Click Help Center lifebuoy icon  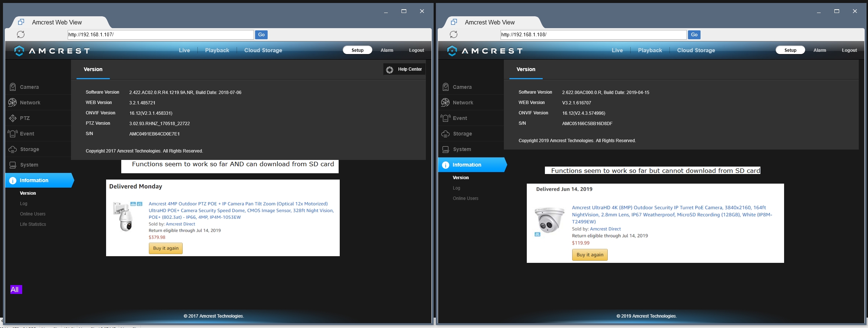pyautogui.click(x=390, y=69)
